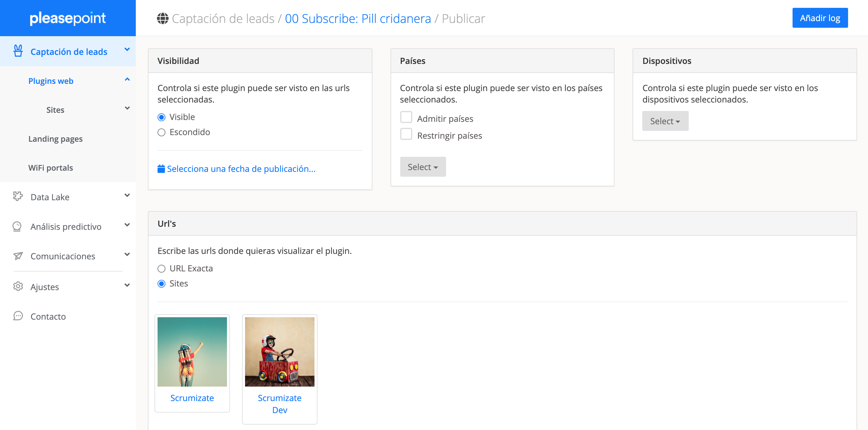The image size is (868, 430).
Task: Open the 00 Subscribe: Pill cridanera breadcrumb link
Action: (358, 18)
